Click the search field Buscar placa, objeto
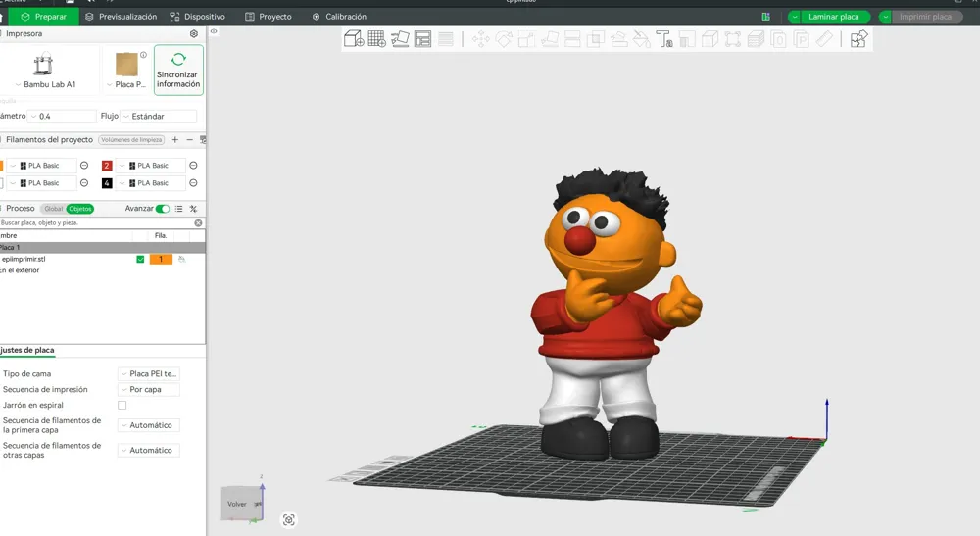This screenshot has height=536, width=980. [97, 223]
